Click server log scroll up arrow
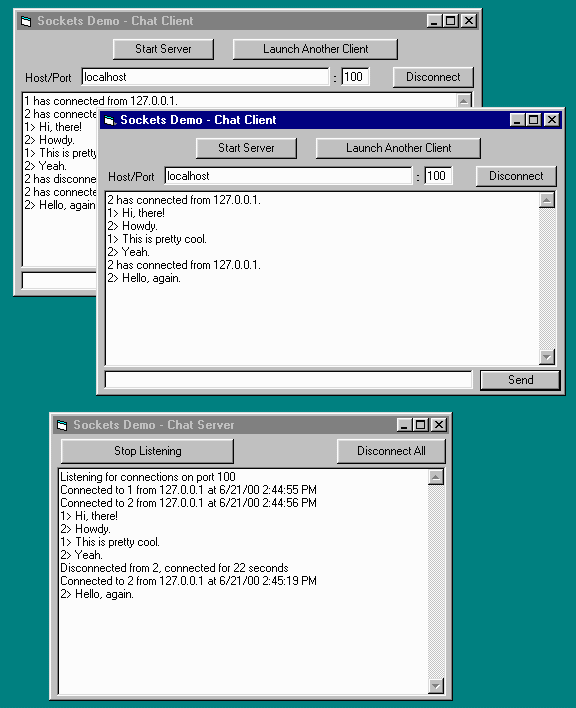The height and width of the screenshot is (708, 576). [x=436, y=477]
